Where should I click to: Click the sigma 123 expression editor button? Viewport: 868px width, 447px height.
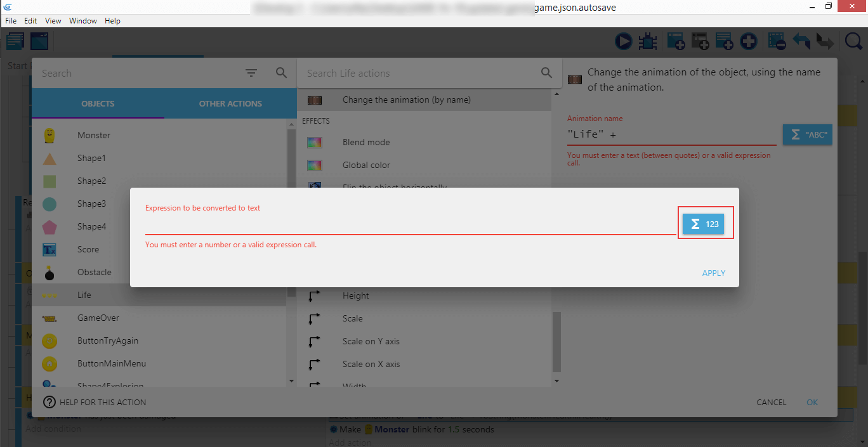[703, 224]
